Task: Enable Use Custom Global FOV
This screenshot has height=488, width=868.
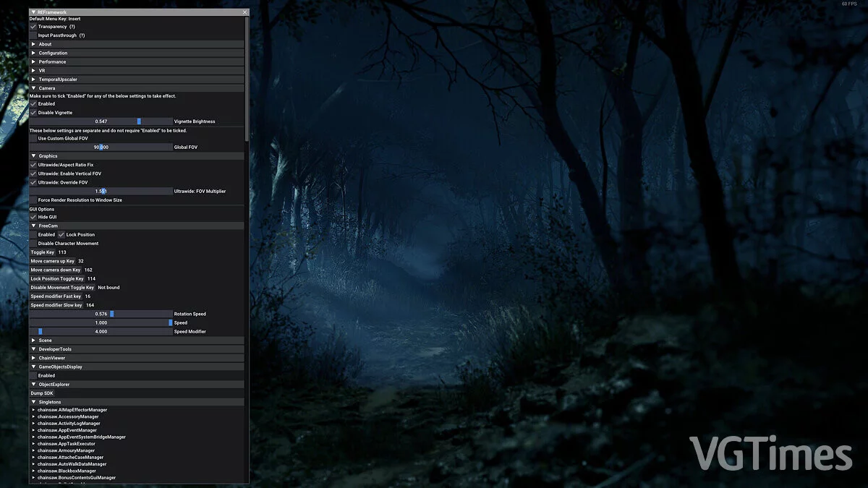Action: coord(34,138)
